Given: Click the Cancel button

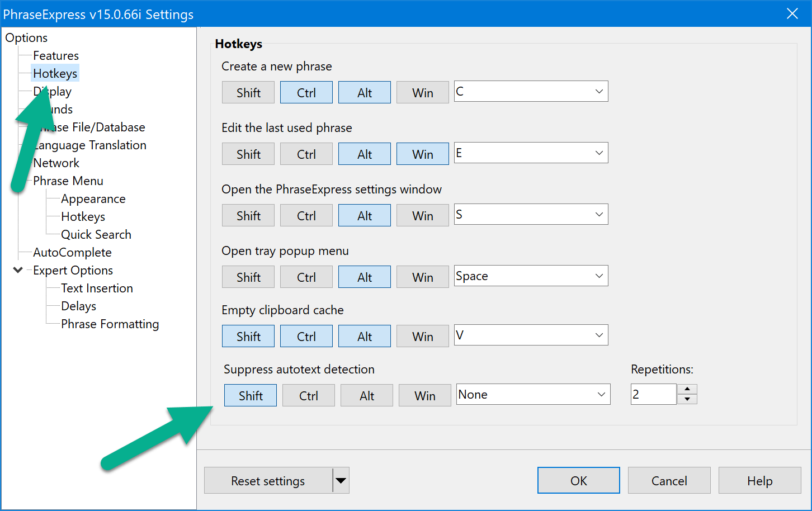Looking at the screenshot, I should [669, 481].
